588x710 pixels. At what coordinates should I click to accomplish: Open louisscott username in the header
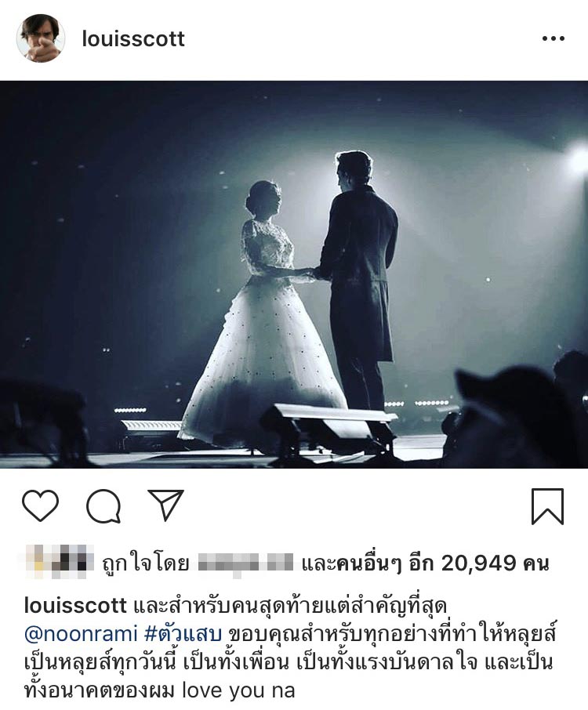133,39
